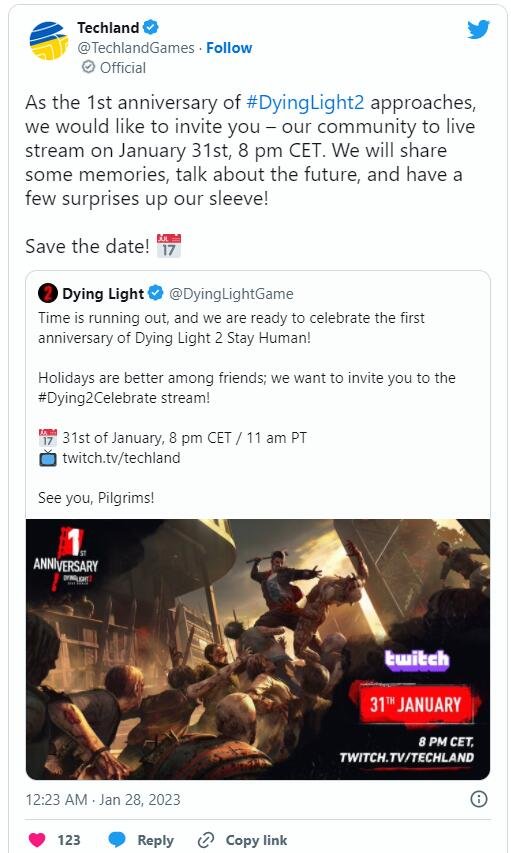Click the Official label checkmark icon

click(88, 67)
